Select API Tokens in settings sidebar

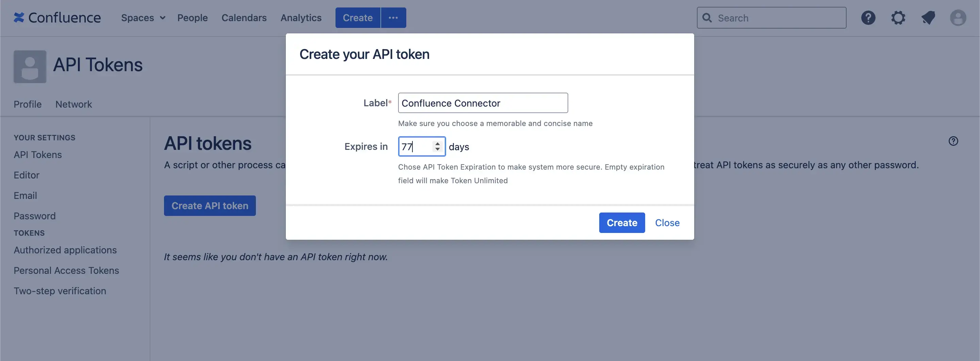pyautogui.click(x=38, y=155)
